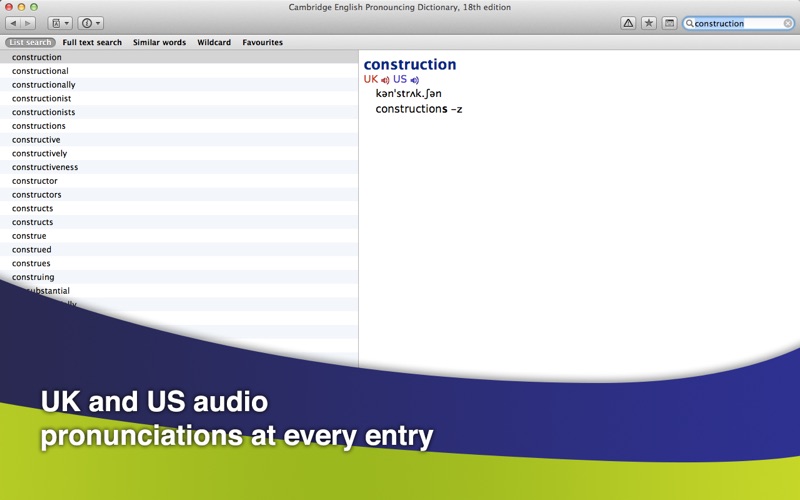The image size is (800, 500).
Task: Click the search field containing 'construction'
Action: [735, 23]
